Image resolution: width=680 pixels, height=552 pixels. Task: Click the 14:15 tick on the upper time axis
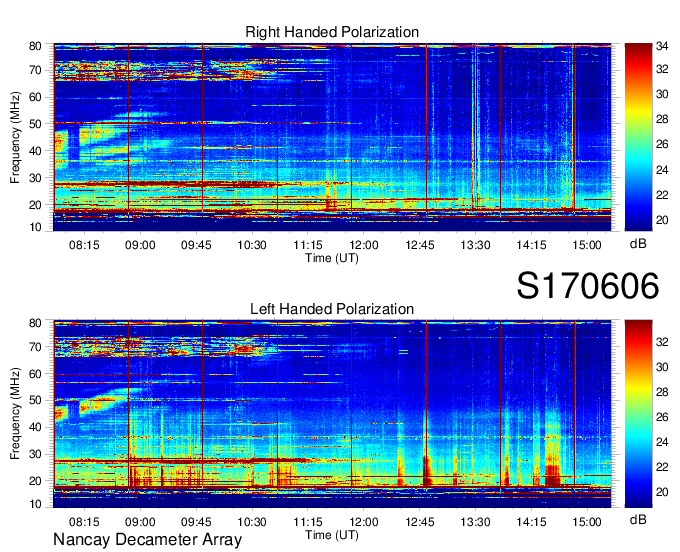pos(531,245)
